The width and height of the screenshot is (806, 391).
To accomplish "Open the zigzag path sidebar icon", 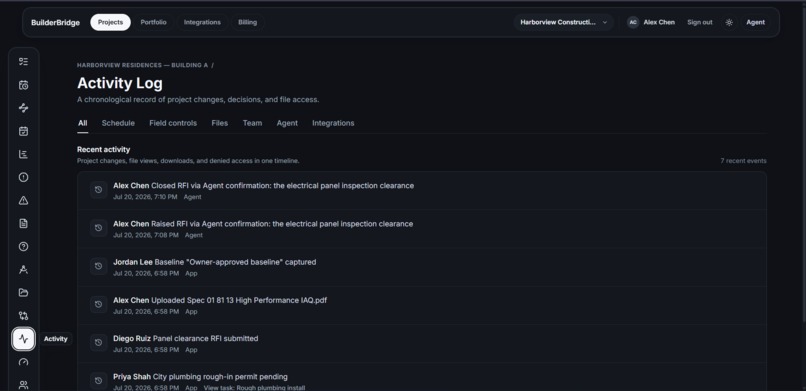I will click(x=23, y=108).
